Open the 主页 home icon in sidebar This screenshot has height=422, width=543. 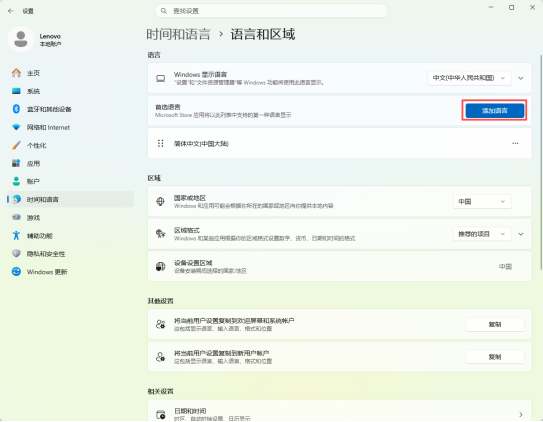[x=16, y=73]
